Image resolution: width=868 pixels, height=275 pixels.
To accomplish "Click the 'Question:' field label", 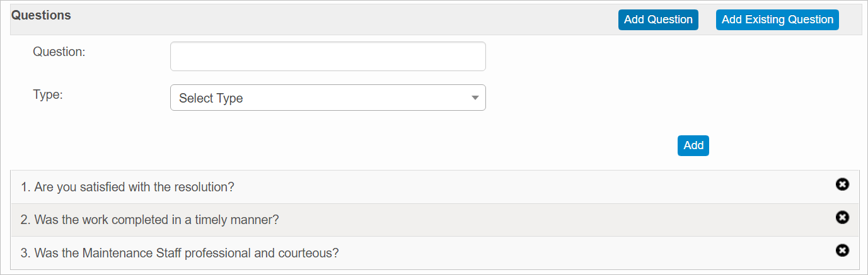I will click(x=59, y=52).
